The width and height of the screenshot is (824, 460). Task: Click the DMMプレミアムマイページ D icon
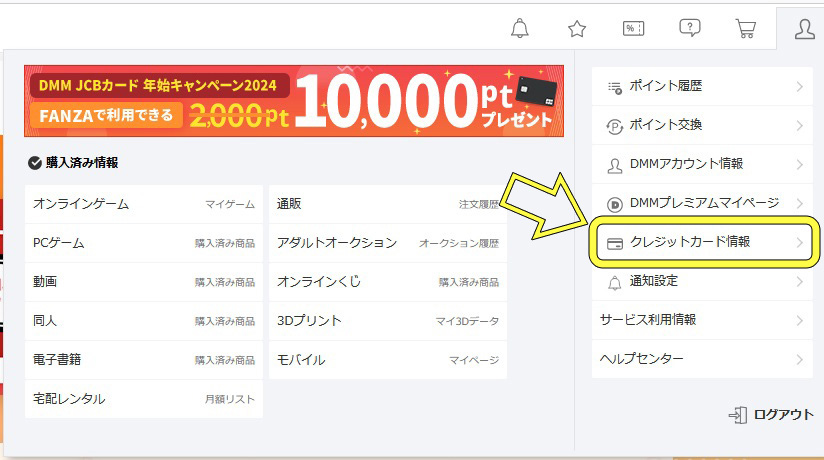(615, 205)
